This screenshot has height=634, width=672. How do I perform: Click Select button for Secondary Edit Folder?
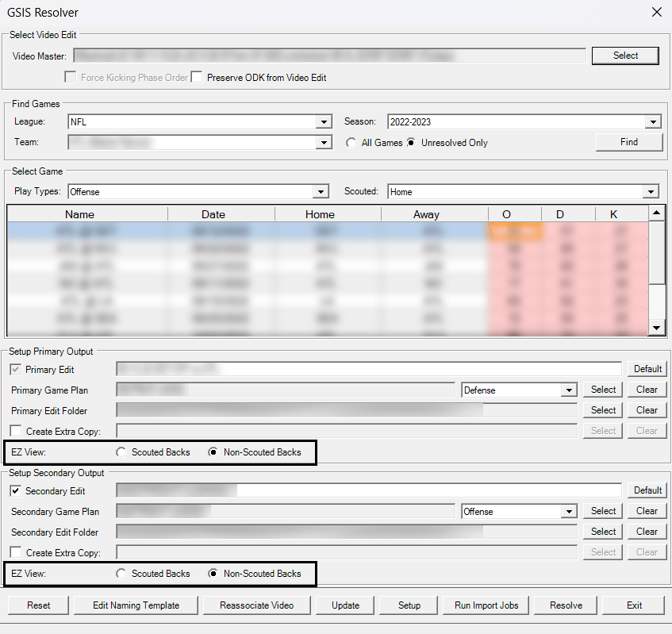point(603,532)
